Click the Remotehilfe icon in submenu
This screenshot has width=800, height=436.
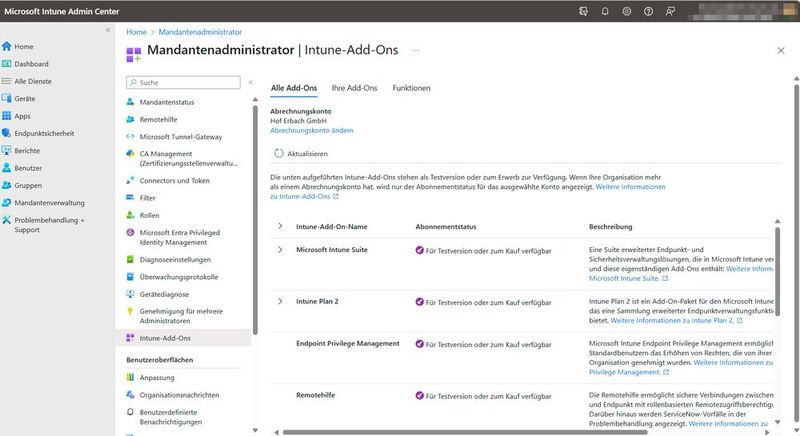[130, 119]
